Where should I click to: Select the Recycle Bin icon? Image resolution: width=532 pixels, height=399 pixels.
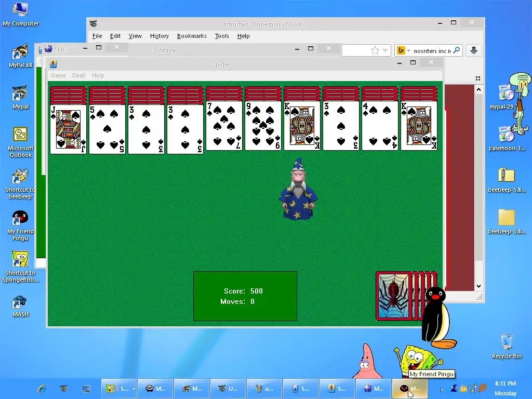pos(507,346)
